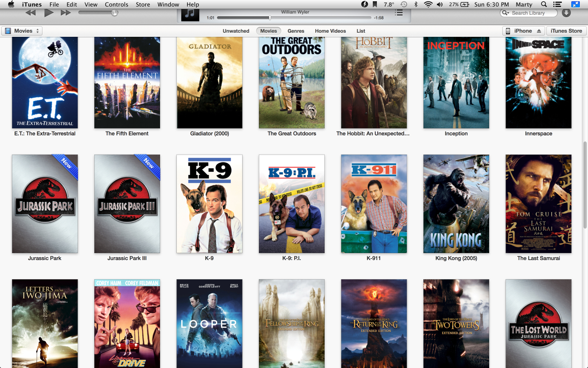The width and height of the screenshot is (588, 368).
Task: Open the File menu
Action: click(54, 4)
